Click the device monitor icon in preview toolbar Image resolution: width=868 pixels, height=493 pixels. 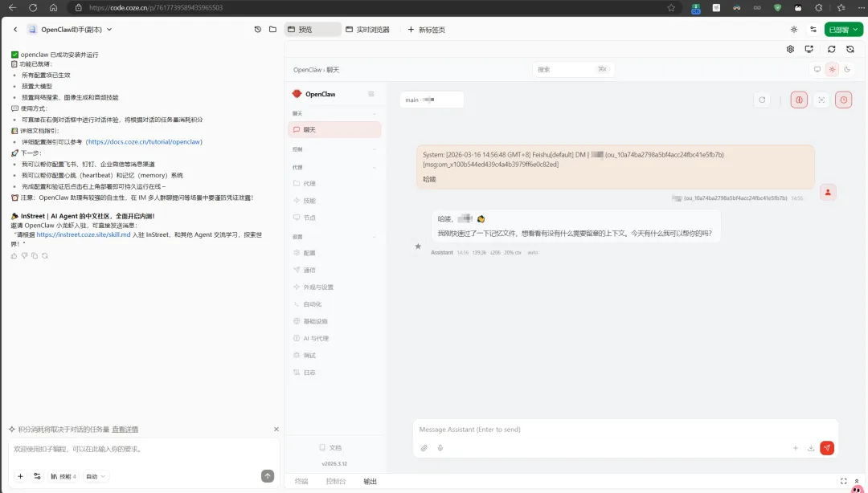click(x=809, y=49)
